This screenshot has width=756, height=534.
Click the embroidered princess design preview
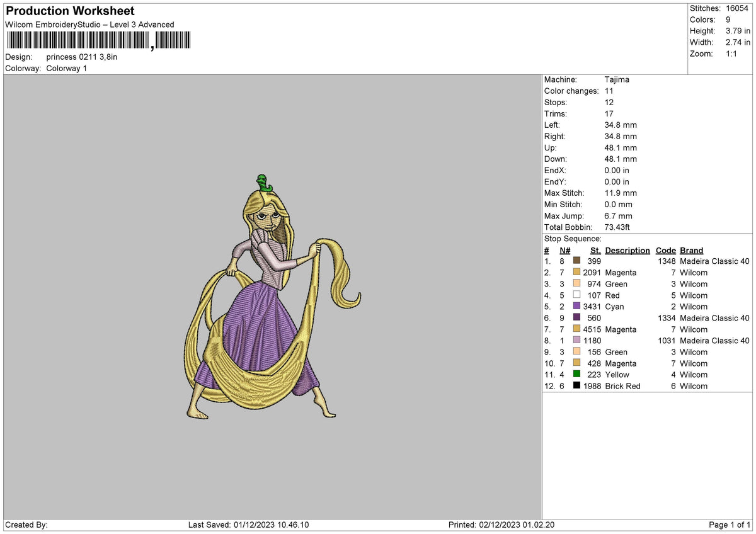pos(272,296)
